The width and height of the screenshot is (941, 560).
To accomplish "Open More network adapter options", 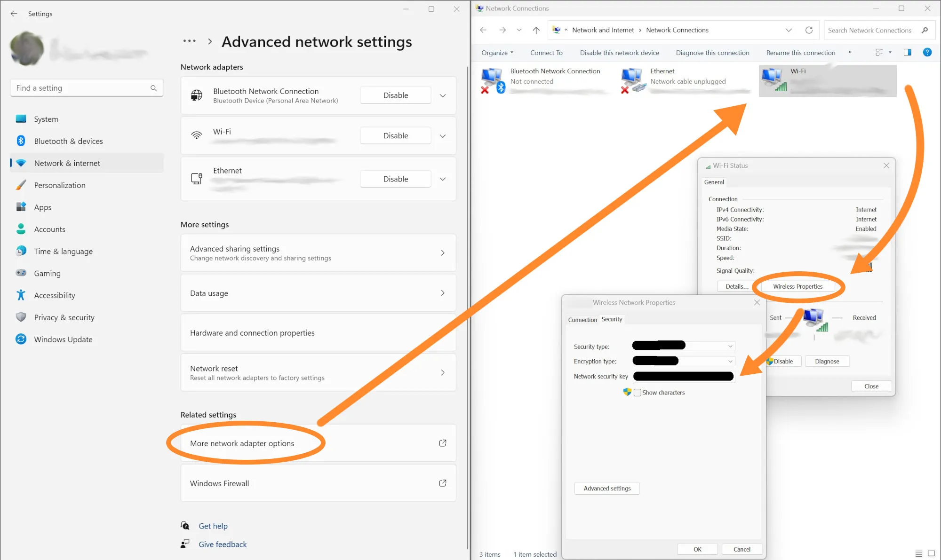I will [x=242, y=443].
